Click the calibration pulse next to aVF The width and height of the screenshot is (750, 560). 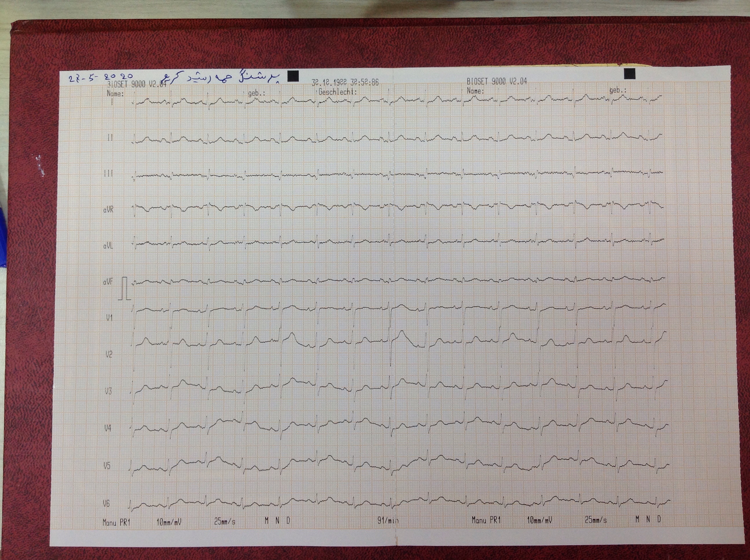click(125, 288)
